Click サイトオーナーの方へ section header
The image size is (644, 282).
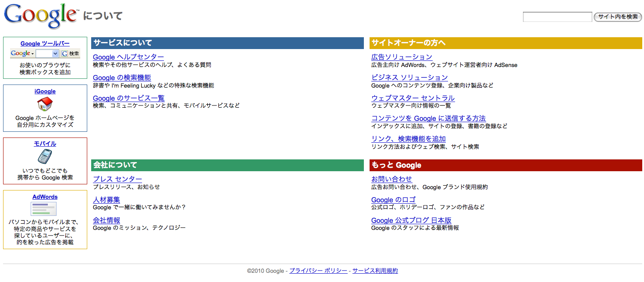click(x=506, y=43)
